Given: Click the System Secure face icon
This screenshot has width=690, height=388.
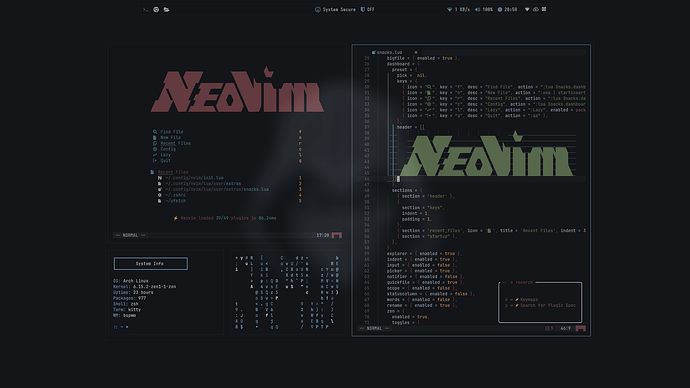Looking at the screenshot, I should pyautogui.click(x=318, y=9).
